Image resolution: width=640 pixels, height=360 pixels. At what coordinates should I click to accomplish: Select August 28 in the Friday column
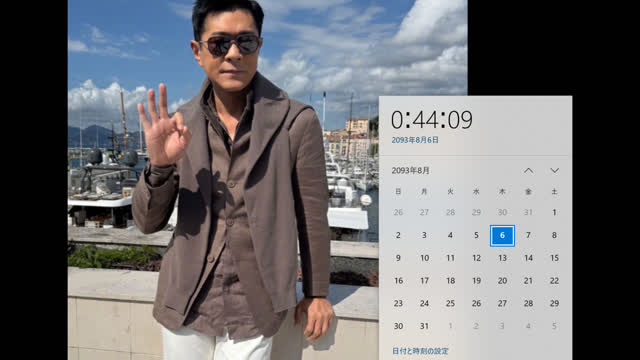(528, 303)
